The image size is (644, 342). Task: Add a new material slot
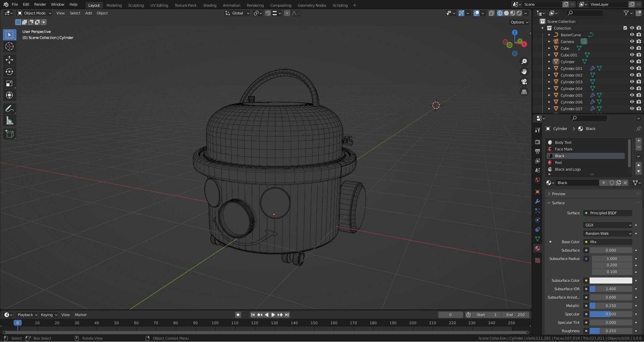click(638, 141)
